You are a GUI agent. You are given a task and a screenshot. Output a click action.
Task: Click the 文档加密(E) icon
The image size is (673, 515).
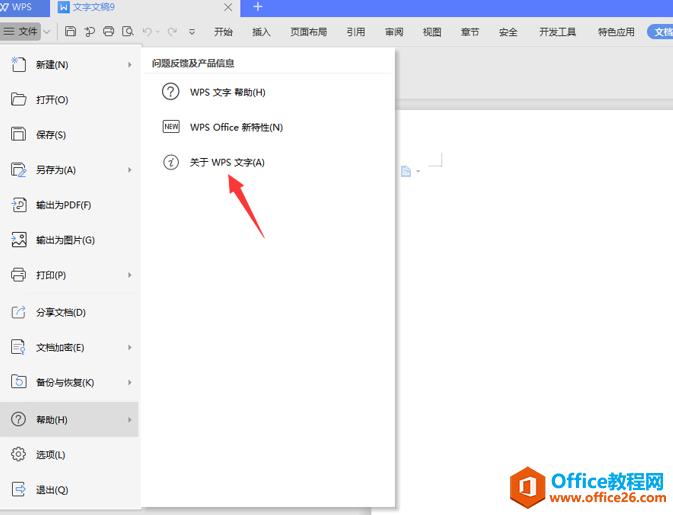pos(18,347)
